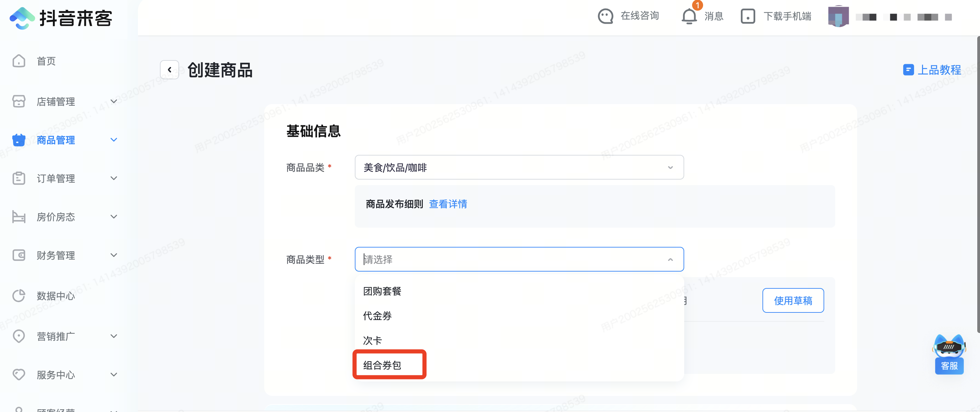
Task: Go back with the arrow button
Action: pyautogui.click(x=169, y=70)
